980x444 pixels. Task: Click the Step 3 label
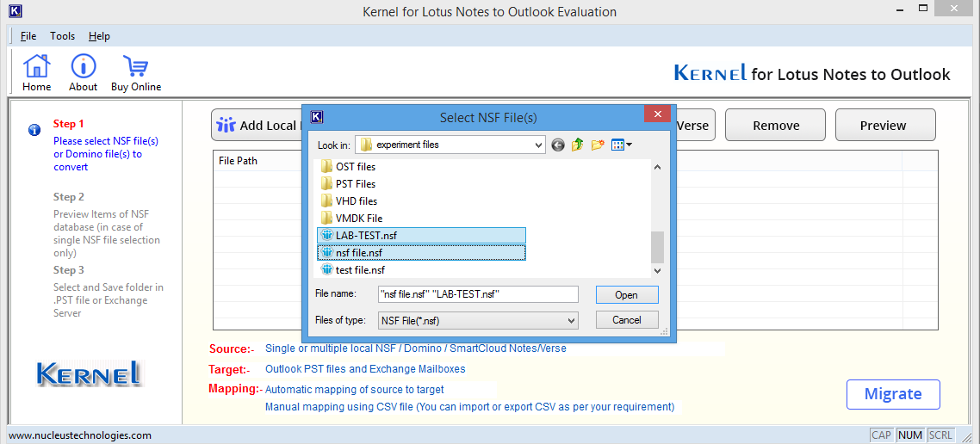click(x=69, y=270)
